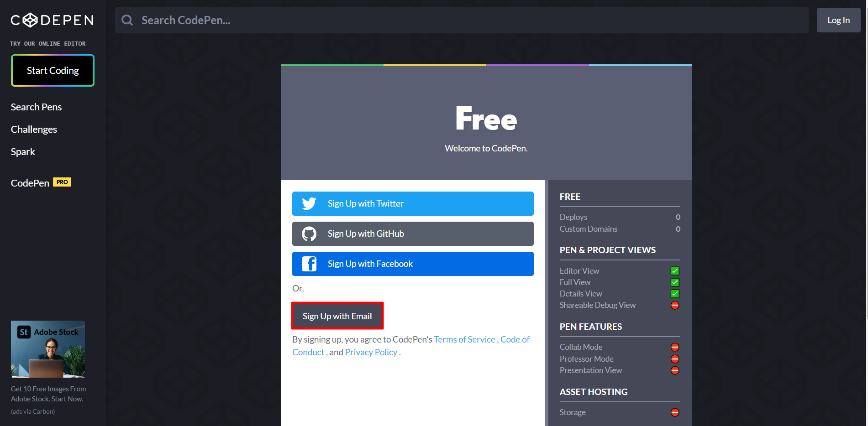Click Sign Up with Email
Screen dimensions: 868x426
(x=337, y=316)
